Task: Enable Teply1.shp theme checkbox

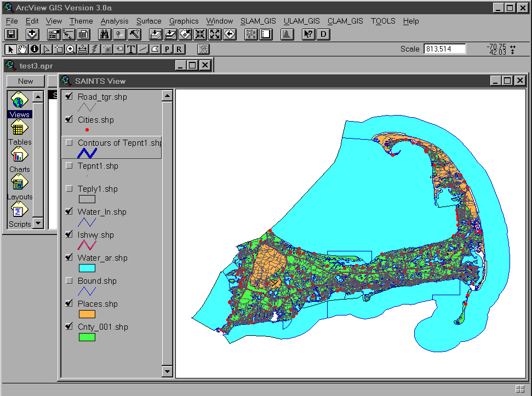Action: pos(69,188)
